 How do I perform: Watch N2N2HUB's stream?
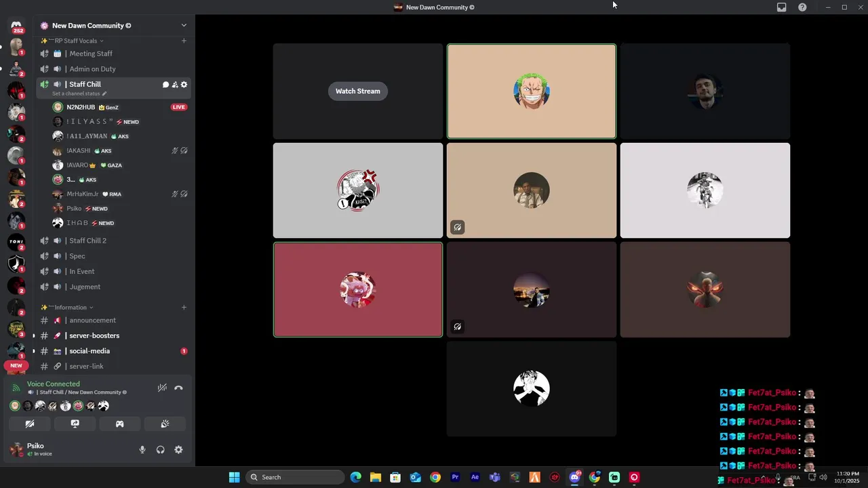pyautogui.click(x=357, y=91)
